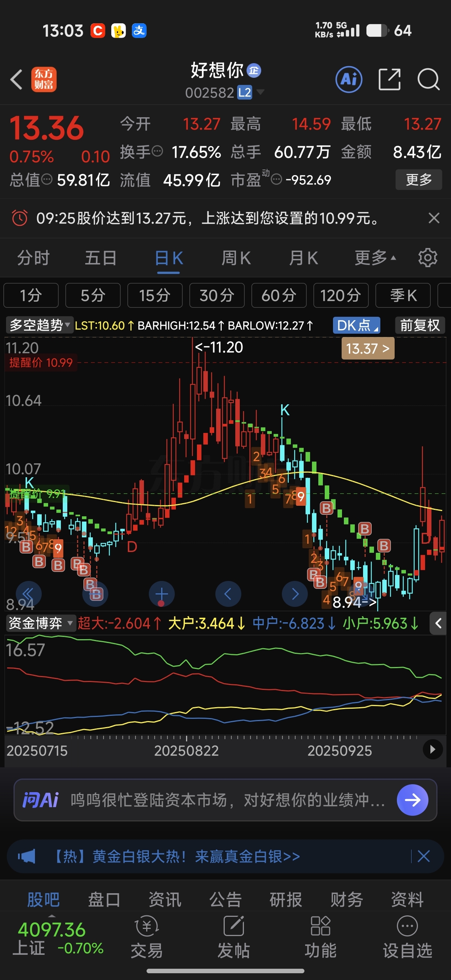The height and width of the screenshot is (980, 451).
Task: Open the Ai assistant circle icon
Action: tap(349, 80)
